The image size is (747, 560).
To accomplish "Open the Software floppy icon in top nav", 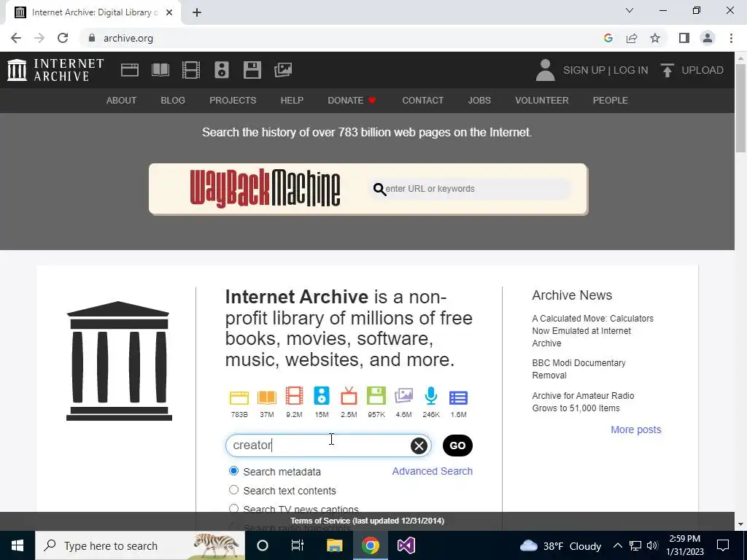I will [252, 70].
